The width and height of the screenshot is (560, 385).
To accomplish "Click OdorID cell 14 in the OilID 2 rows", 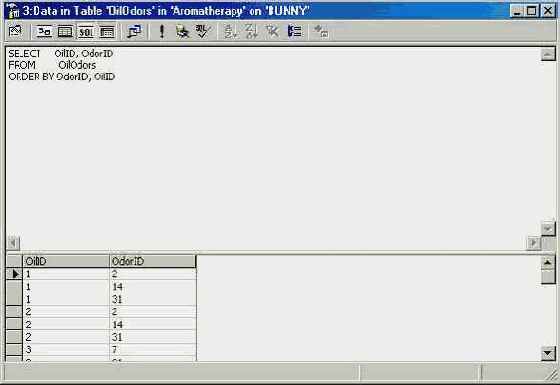I will click(152, 324).
